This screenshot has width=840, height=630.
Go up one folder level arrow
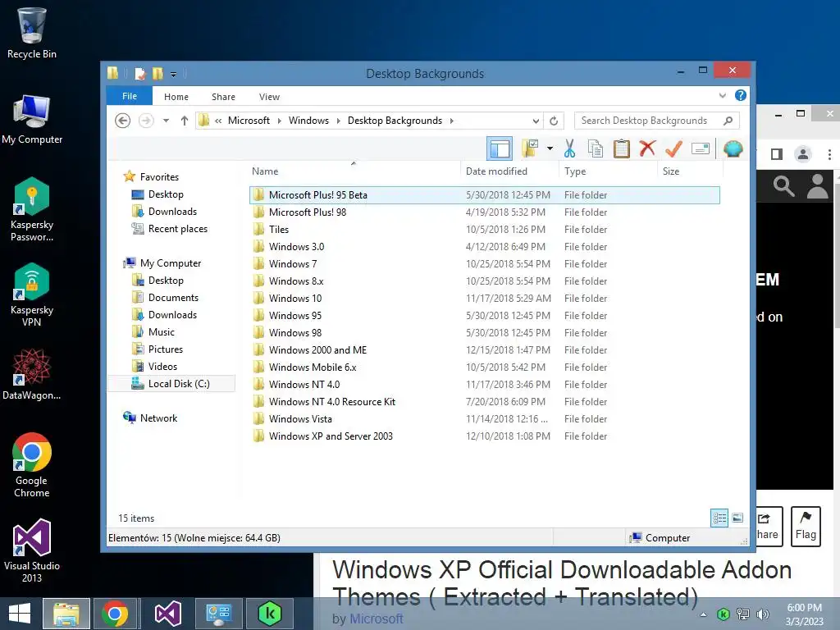185,121
